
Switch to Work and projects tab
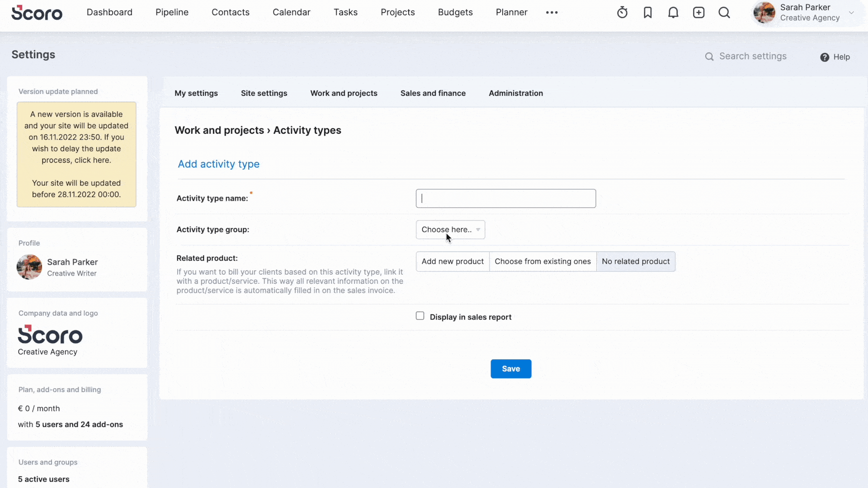tap(344, 93)
